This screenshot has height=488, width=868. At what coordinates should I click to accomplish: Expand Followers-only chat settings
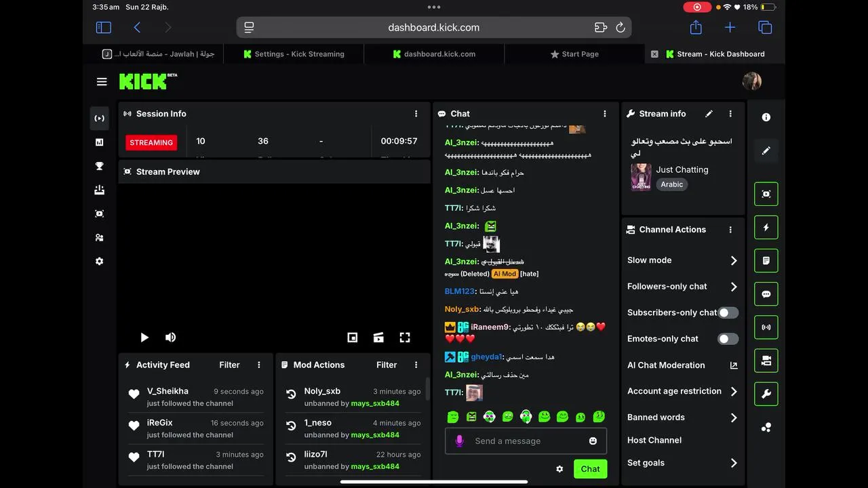[x=682, y=287]
